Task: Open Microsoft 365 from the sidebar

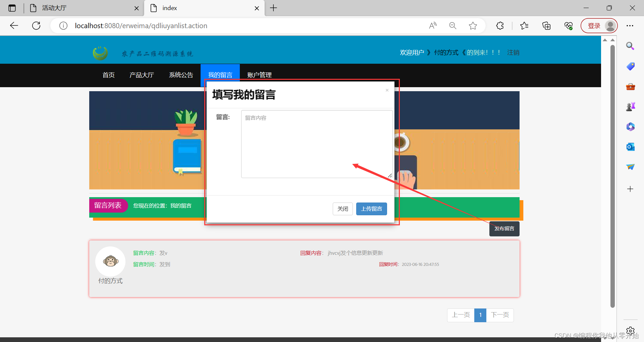Action: tap(630, 127)
